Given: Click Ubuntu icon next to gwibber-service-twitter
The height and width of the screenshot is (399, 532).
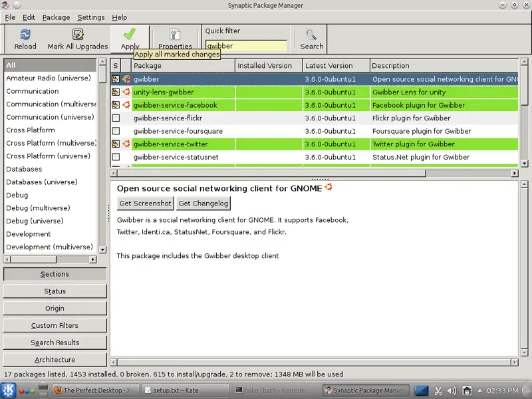Looking at the screenshot, I should 126,144.
